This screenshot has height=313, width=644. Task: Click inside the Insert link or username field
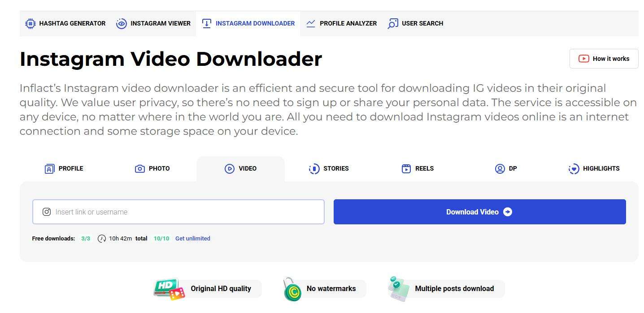click(x=178, y=211)
